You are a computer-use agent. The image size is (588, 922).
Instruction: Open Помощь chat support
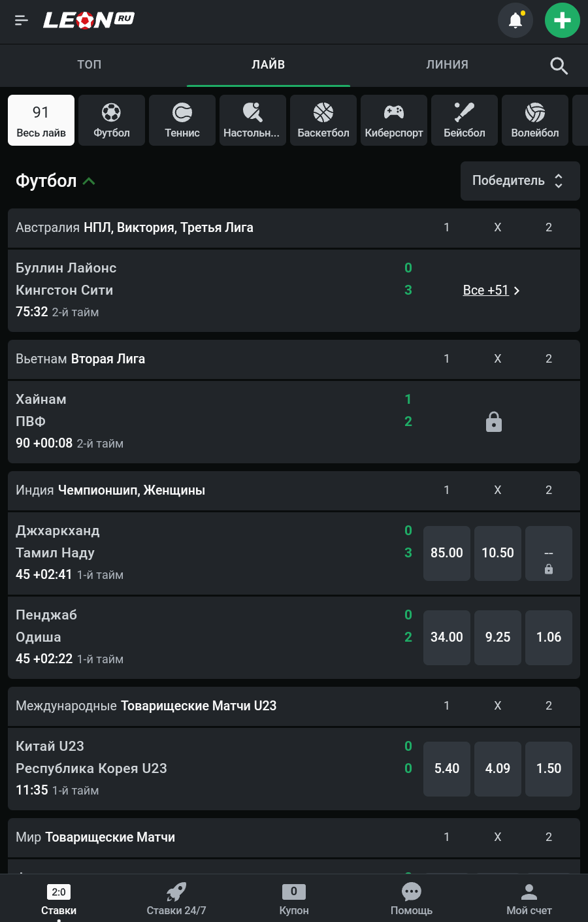click(412, 899)
